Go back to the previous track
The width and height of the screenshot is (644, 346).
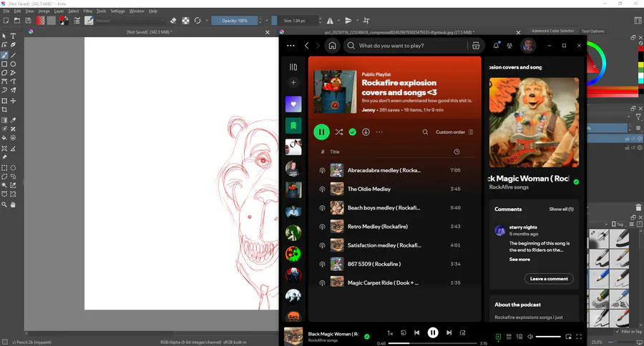pos(417,333)
